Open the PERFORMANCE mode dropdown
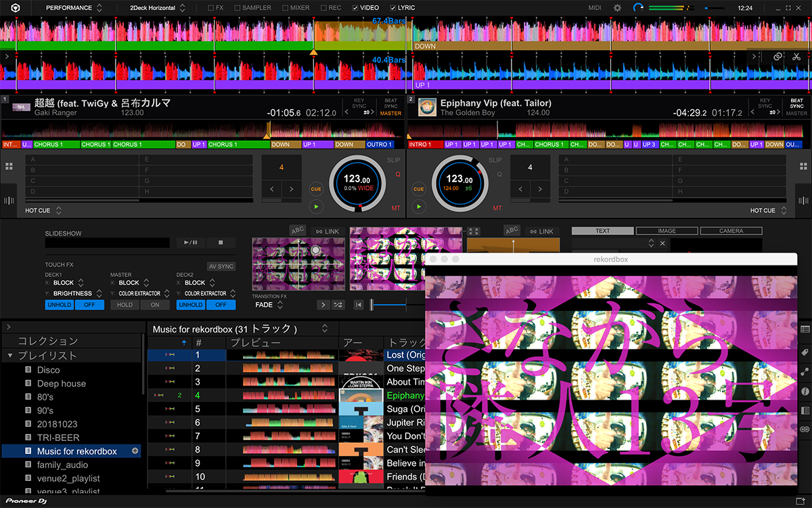The image size is (812, 508). click(x=74, y=8)
